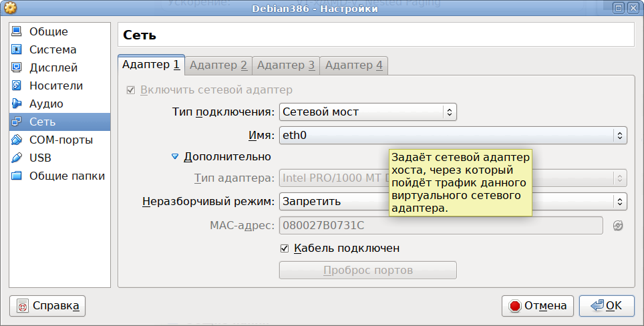Open the Тип подключения dropdown
644x326 pixels.
click(x=367, y=112)
